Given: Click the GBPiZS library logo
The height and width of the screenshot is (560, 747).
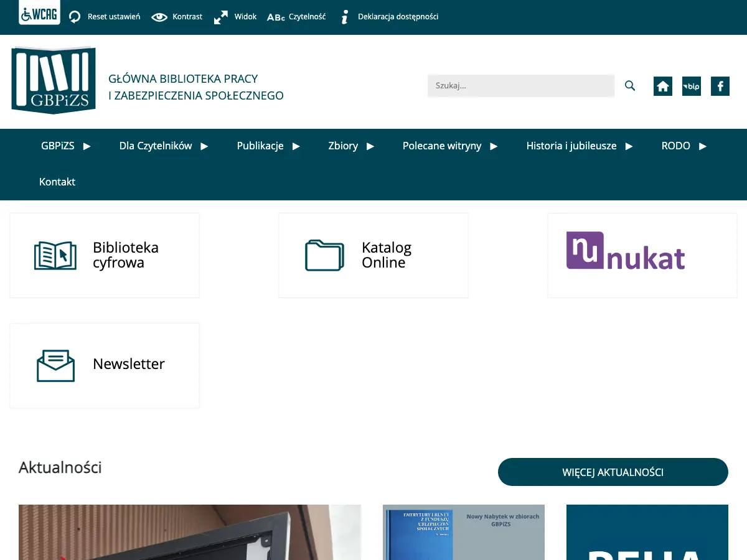Looking at the screenshot, I should click(54, 80).
